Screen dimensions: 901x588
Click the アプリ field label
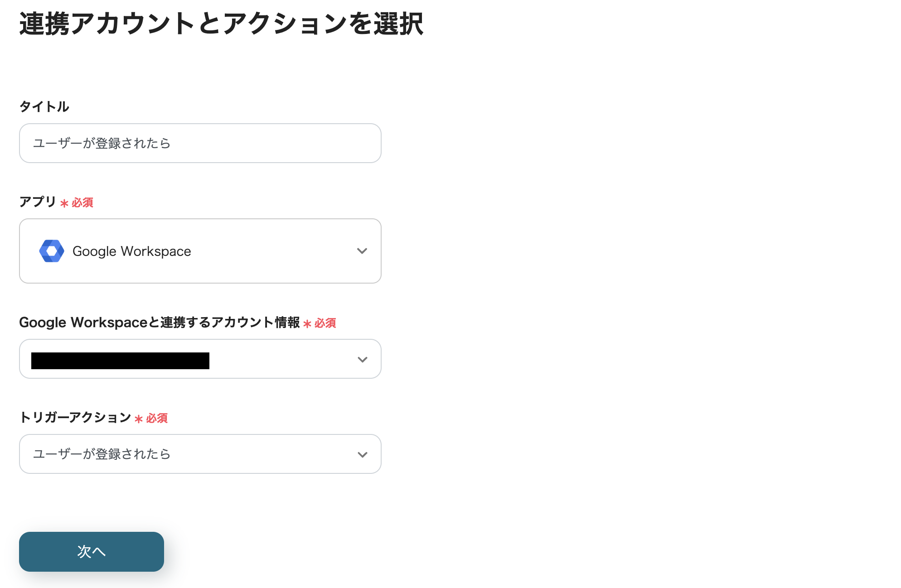38,203
